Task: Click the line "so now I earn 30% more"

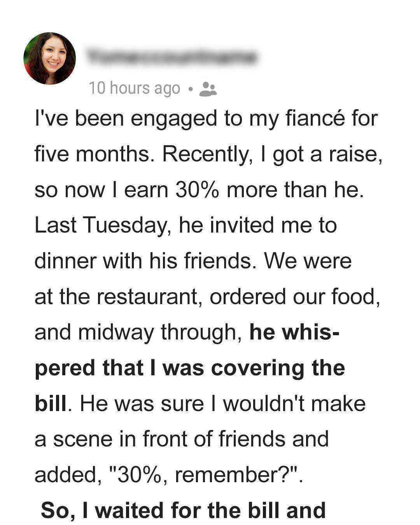Action: click(x=199, y=190)
